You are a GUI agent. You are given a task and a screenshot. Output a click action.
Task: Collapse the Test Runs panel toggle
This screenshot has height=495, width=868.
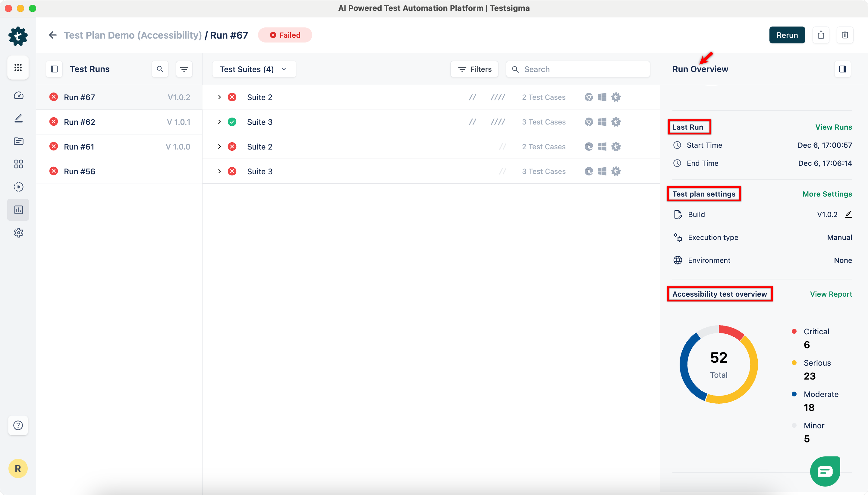54,69
